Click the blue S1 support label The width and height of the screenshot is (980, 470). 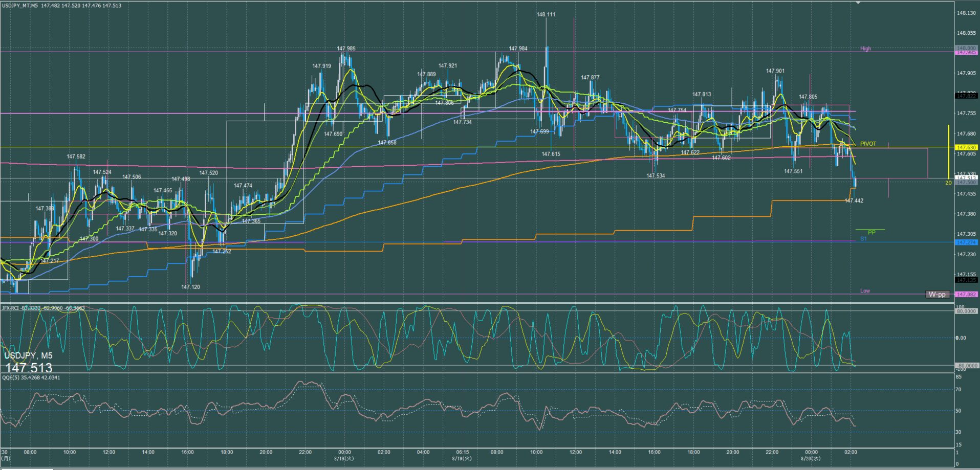[863, 239]
